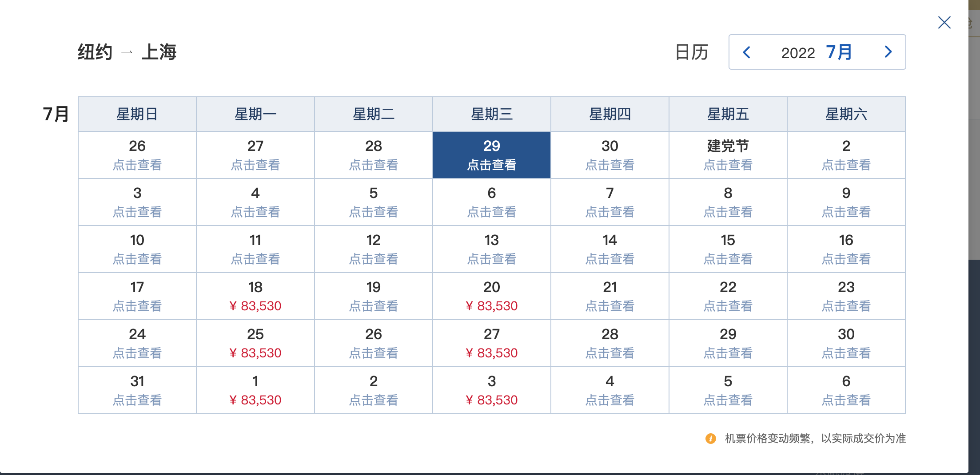Select July 3 under 星期日

click(137, 202)
